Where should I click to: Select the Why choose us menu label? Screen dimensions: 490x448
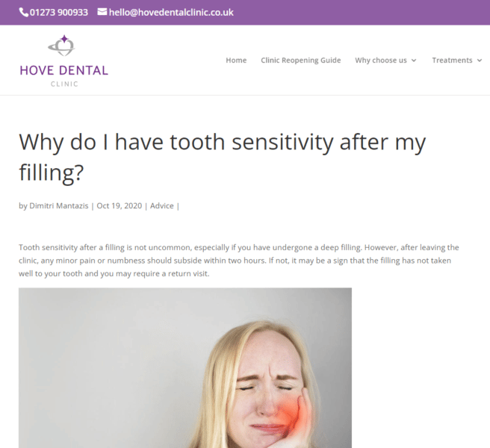(381, 60)
